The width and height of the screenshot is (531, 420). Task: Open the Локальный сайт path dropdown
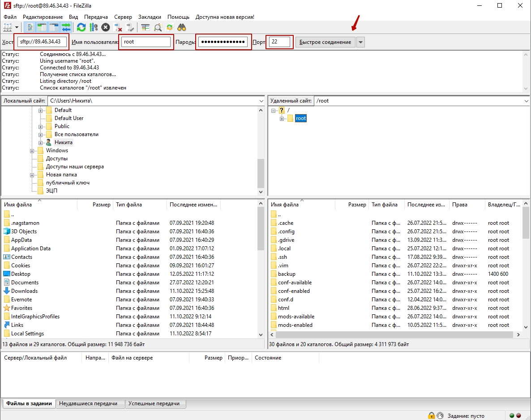pyautogui.click(x=261, y=101)
